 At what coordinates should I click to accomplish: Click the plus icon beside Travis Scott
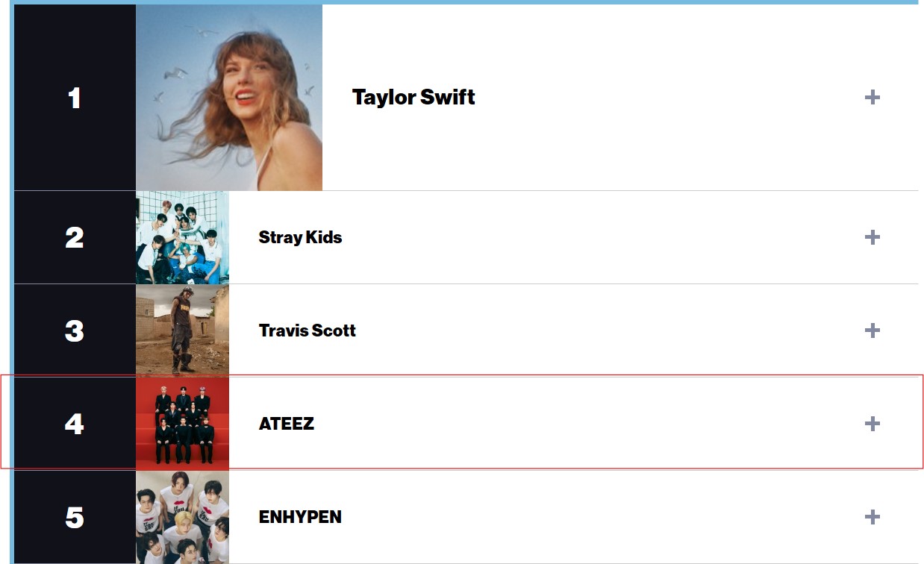[872, 330]
